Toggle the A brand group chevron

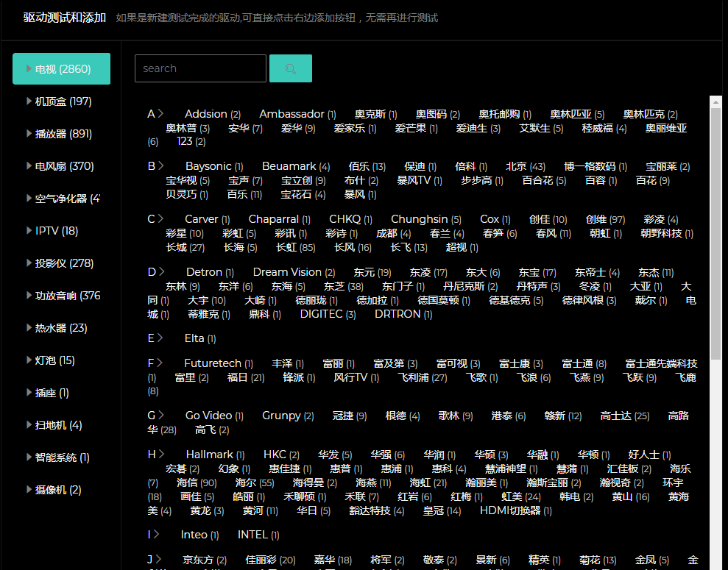pos(160,113)
